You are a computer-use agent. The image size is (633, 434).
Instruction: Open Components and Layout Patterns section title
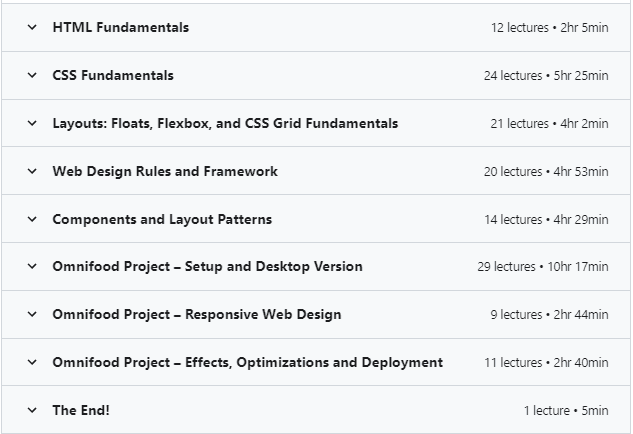point(162,220)
